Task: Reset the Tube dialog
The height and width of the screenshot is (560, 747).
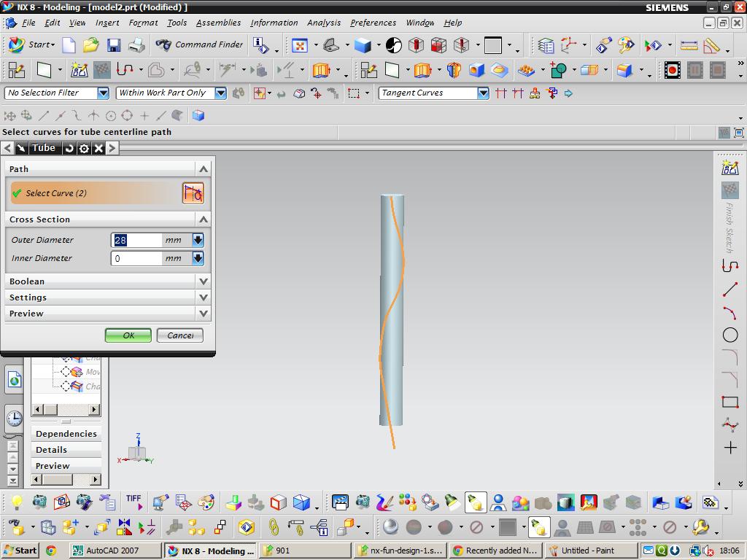Action: [x=69, y=148]
